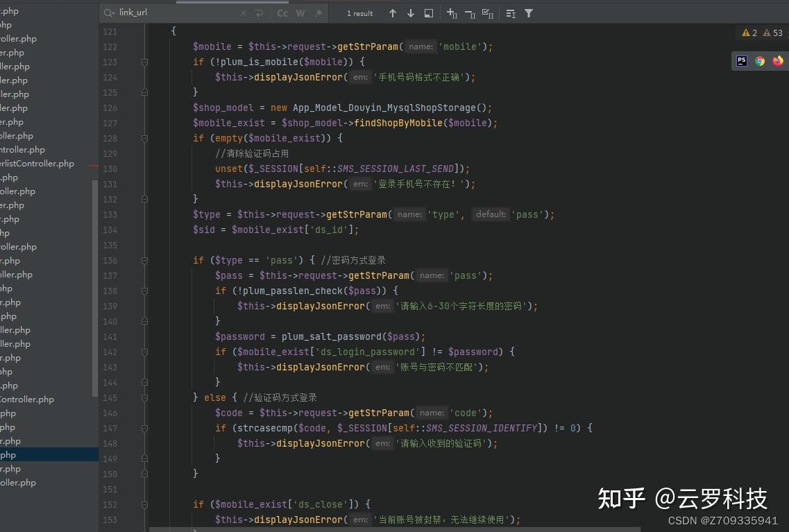The width and height of the screenshot is (789, 532).
Task: Toggle Words (W) search option
Action: [300, 14]
